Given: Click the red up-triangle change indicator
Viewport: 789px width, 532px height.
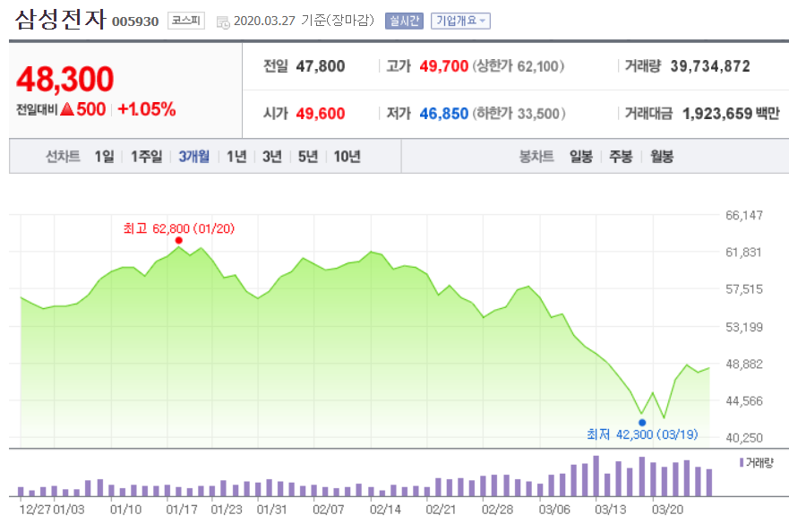Looking at the screenshot, I should [x=67, y=108].
